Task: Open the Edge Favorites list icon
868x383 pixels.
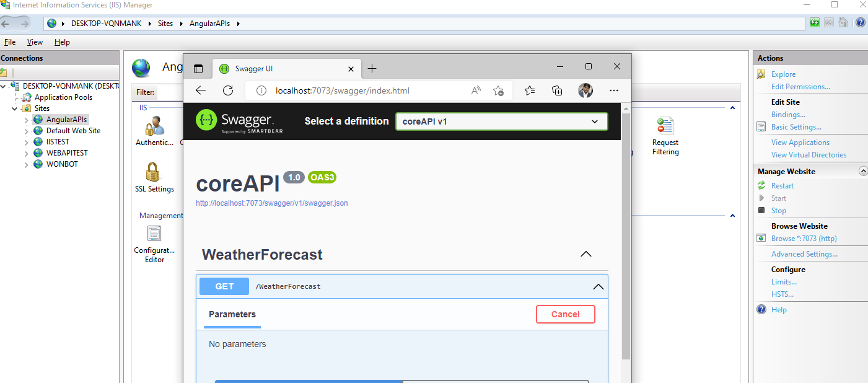Action: pyautogui.click(x=529, y=90)
